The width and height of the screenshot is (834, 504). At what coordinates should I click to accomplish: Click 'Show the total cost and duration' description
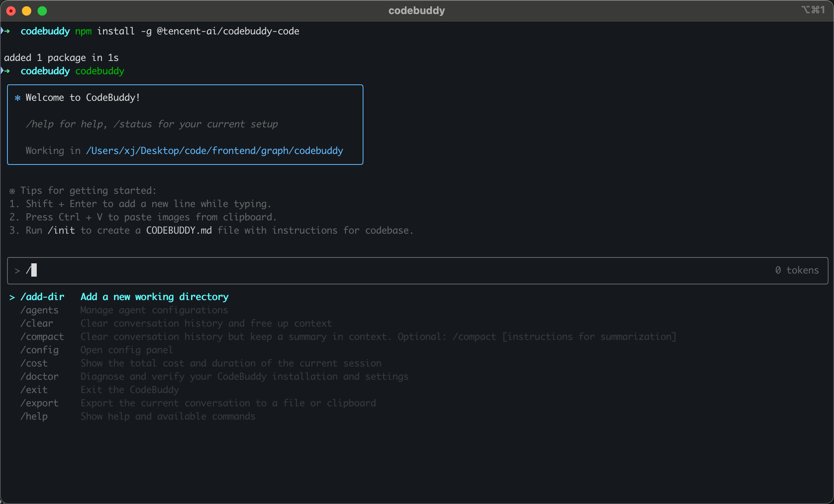231,363
